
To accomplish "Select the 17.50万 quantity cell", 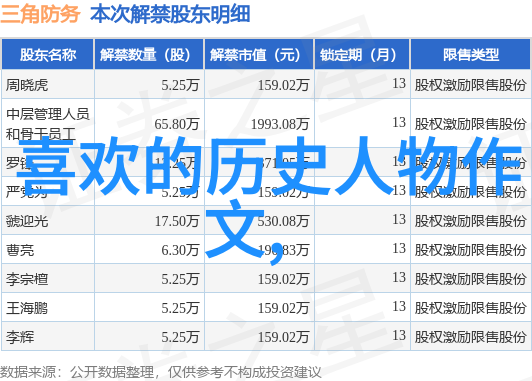I will click(177, 221).
